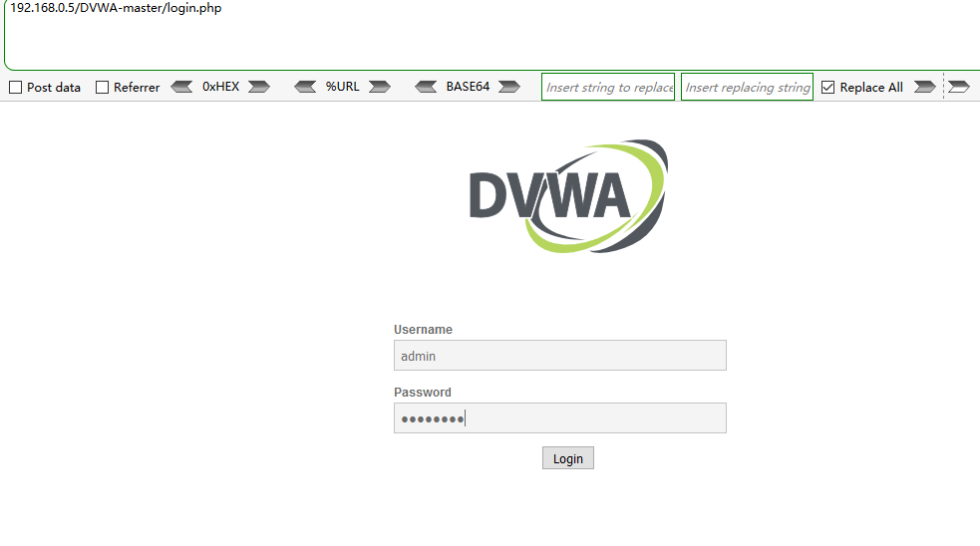Image resolution: width=980 pixels, height=546 pixels.
Task: Click the replace arrow after Replace All
Action: 925,87
